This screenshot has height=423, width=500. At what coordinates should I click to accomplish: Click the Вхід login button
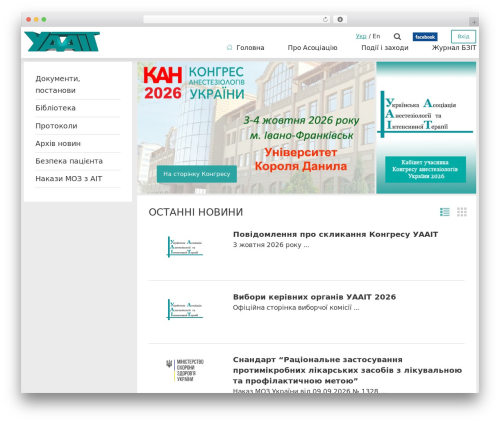point(463,37)
